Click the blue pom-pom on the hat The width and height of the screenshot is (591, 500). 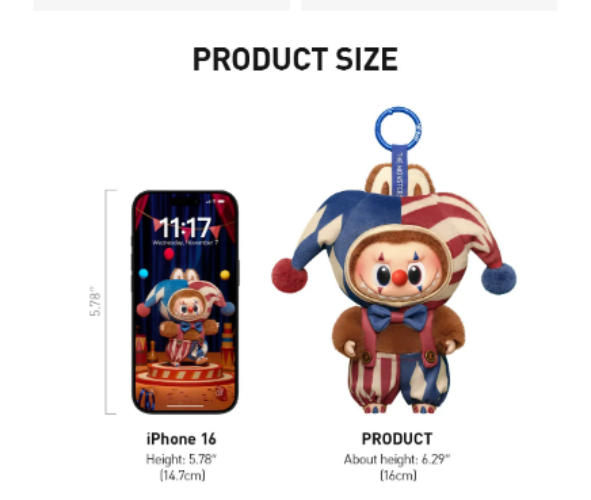tap(498, 278)
